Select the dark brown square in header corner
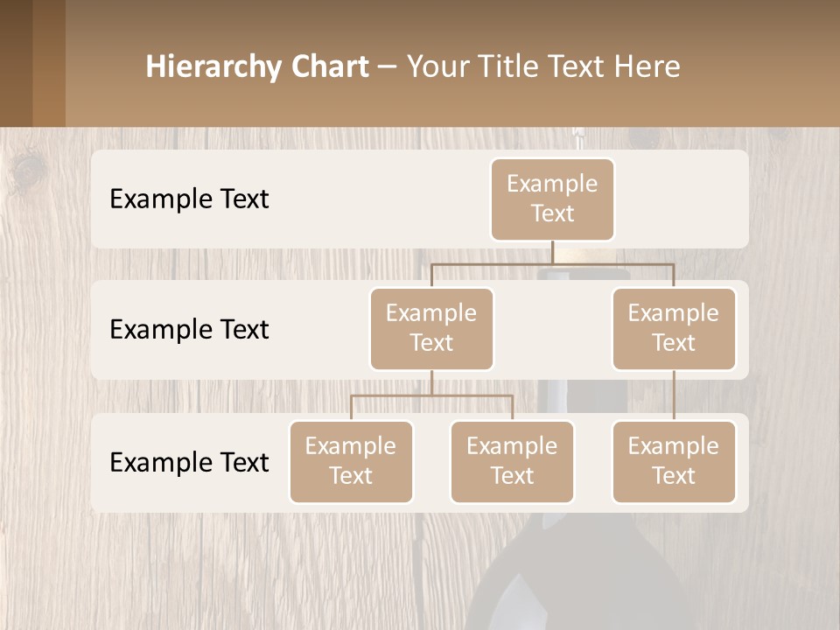The image size is (840, 630). pyautogui.click(x=16, y=63)
